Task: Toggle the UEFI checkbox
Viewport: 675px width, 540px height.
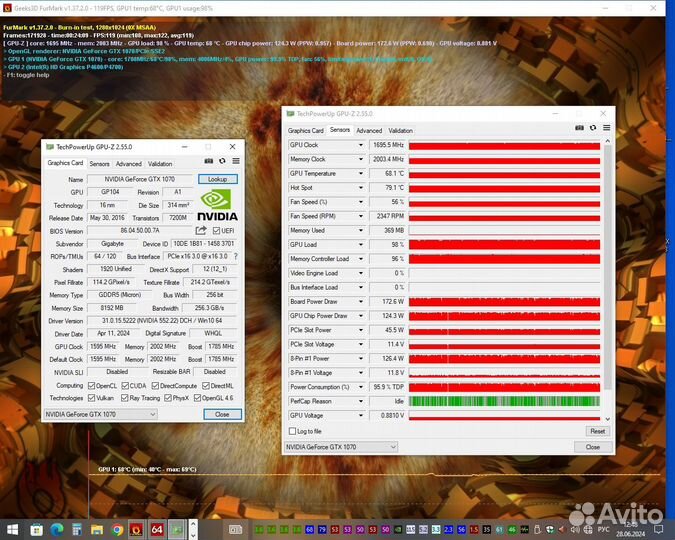Action: (217, 231)
